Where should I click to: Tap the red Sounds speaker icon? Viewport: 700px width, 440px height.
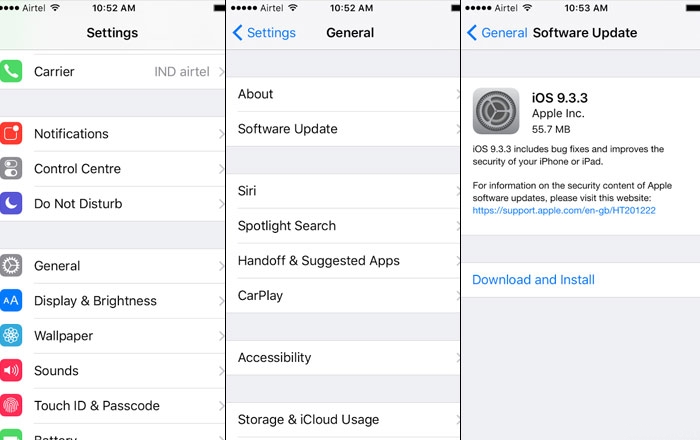pos(11,370)
